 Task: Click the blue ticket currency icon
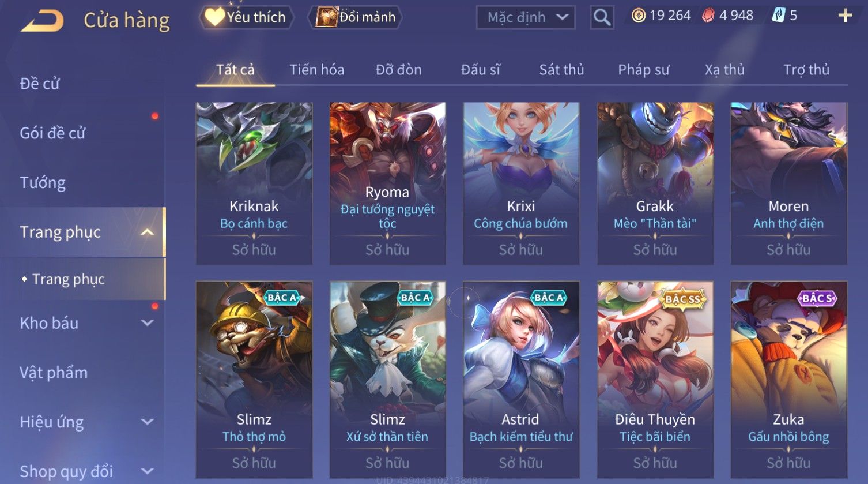point(778,16)
